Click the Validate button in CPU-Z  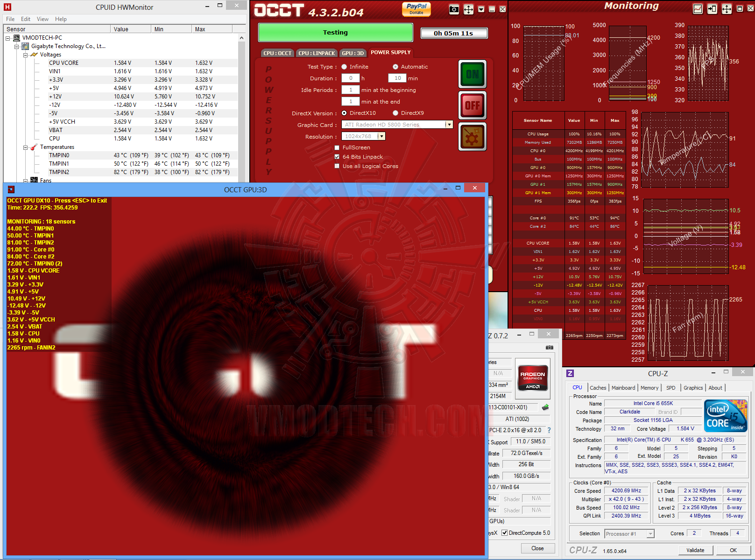[695, 550]
